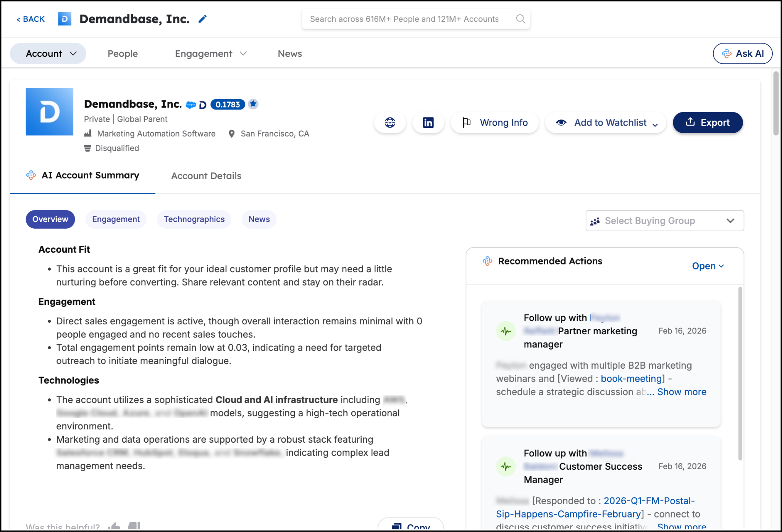Click the pencil edit icon beside Demandbase title
Viewport: 782px width, 532px height.
coord(202,19)
